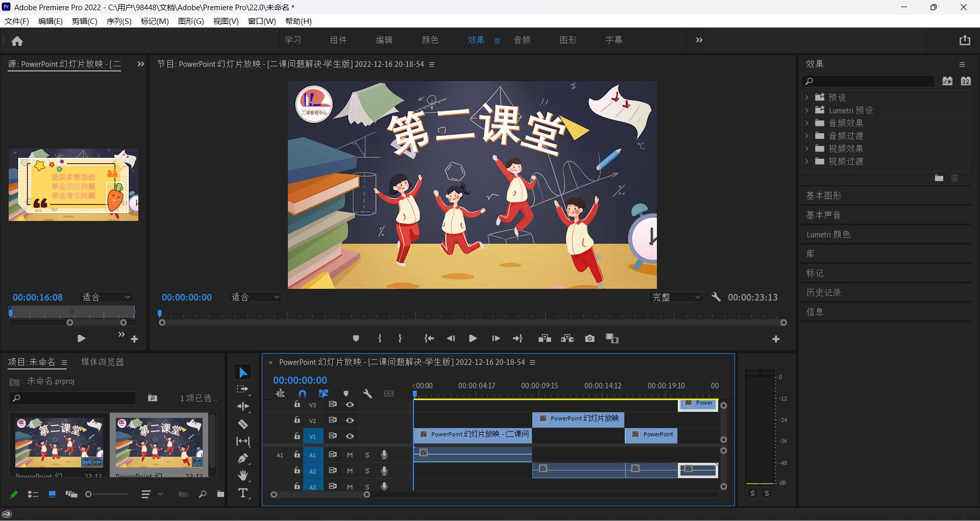Add marker in program monitor
This screenshot has width=980, height=521.
click(x=356, y=338)
